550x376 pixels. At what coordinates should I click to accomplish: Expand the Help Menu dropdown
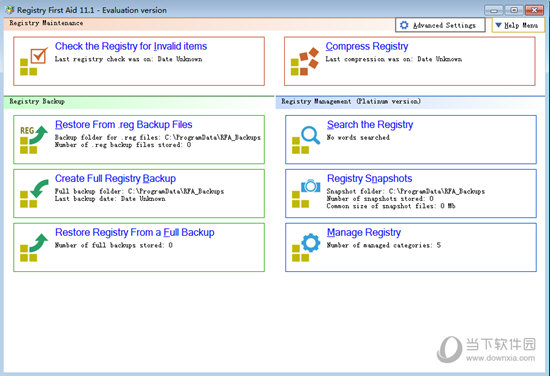[x=518, y=25]
